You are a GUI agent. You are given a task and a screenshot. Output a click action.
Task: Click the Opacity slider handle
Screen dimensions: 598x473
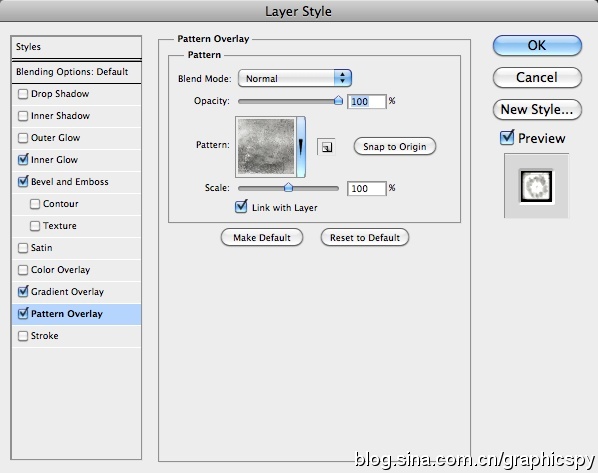point(338,101)
